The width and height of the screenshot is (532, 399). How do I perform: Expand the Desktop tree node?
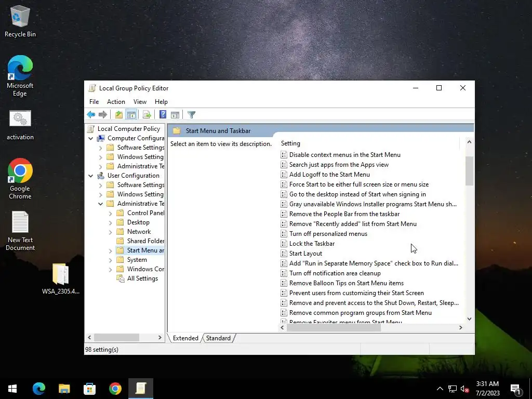pos(110,222)
